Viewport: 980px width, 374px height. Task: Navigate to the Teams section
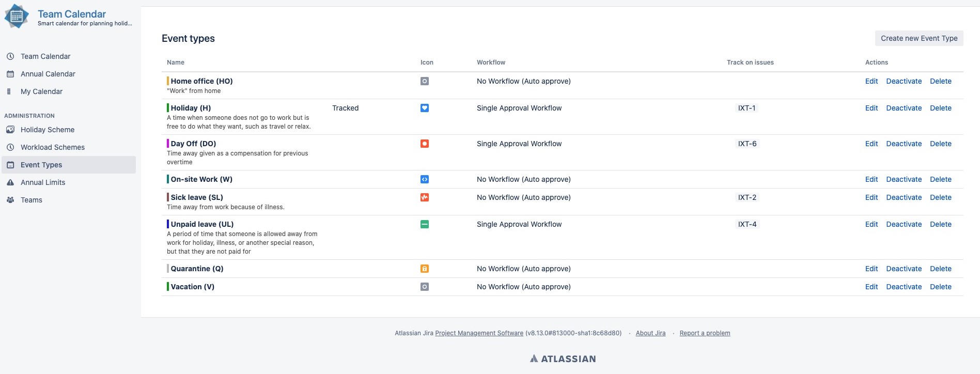point(31,200)
